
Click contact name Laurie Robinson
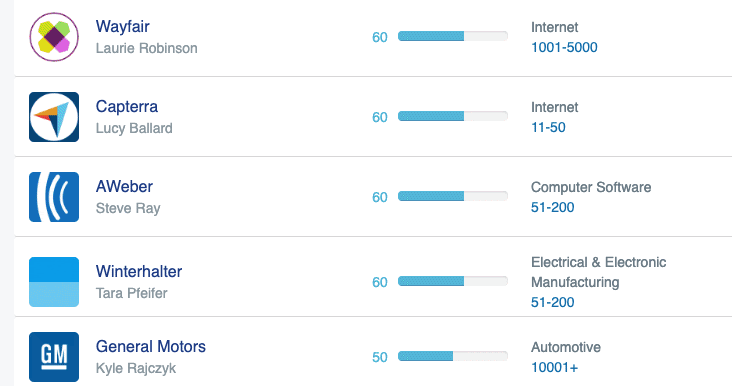147,48
